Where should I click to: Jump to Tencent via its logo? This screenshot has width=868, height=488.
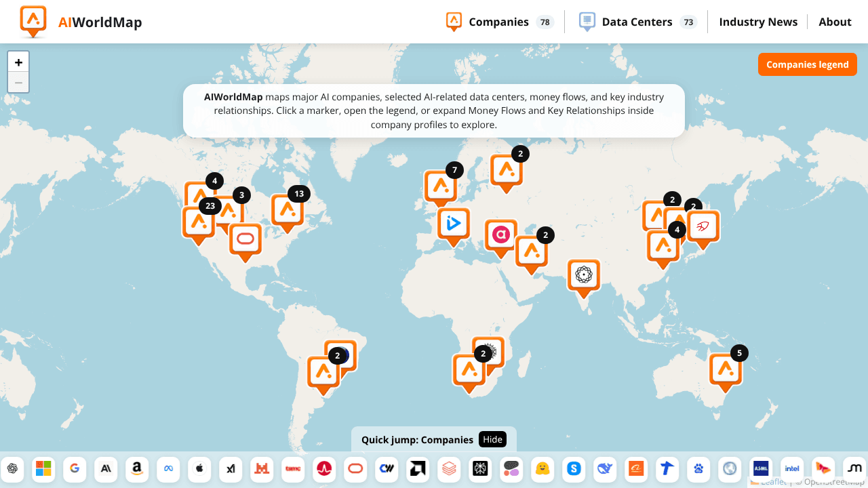tap(667, 468)
